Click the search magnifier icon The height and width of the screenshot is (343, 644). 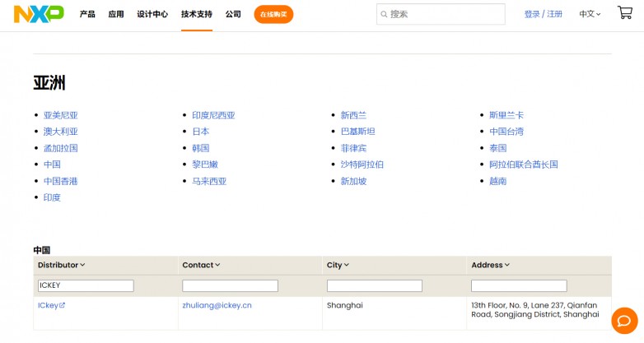[384, 14]
